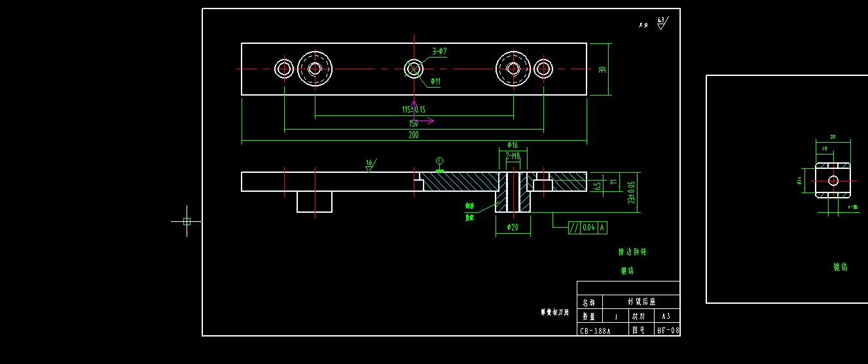Select the 6.3 roughness symbol near top corner
The height and width of the screenshot is (364, 868).
click(662, 24)
